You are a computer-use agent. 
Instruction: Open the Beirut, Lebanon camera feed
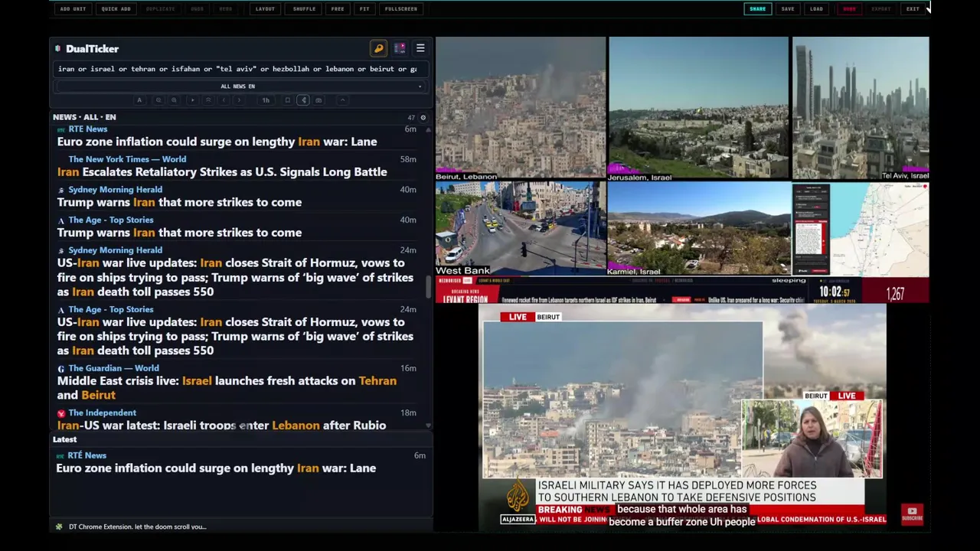tap(521, 109)
